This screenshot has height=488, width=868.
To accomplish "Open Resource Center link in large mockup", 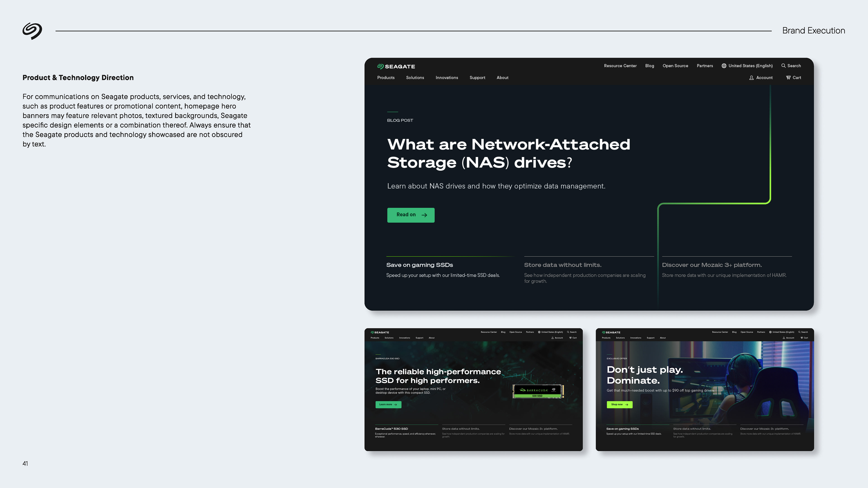I will click(620, 66).
